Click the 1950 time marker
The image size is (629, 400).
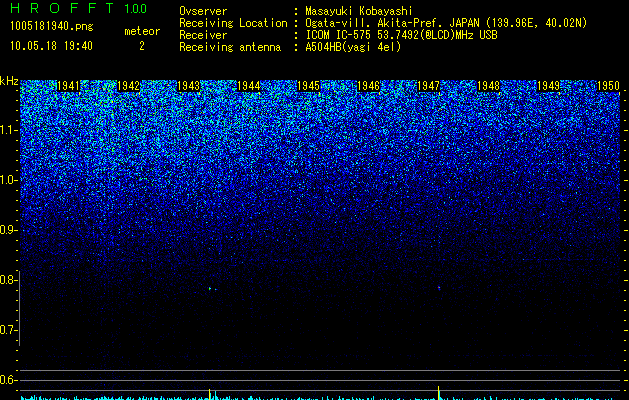click(609, 86)
